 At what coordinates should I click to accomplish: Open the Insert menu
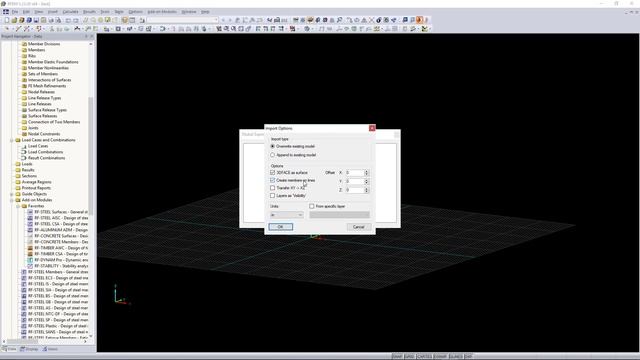point(53,12)
